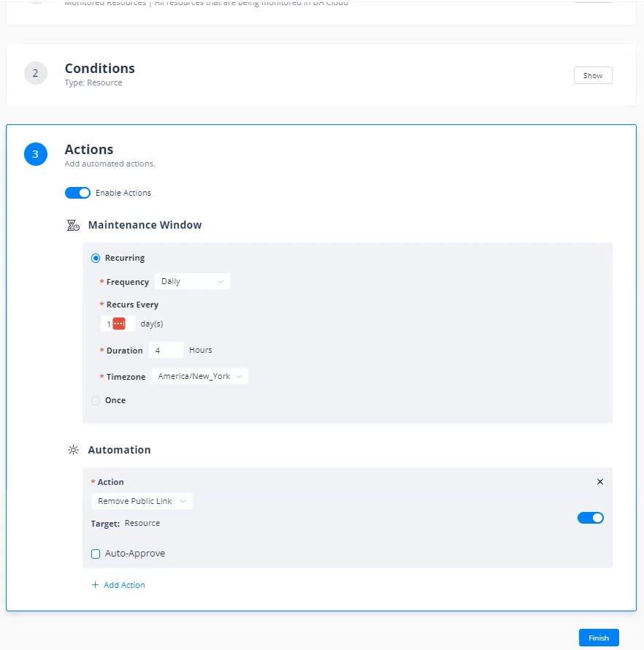Open the Frequency dropdown chevron

tap(222, 280)
